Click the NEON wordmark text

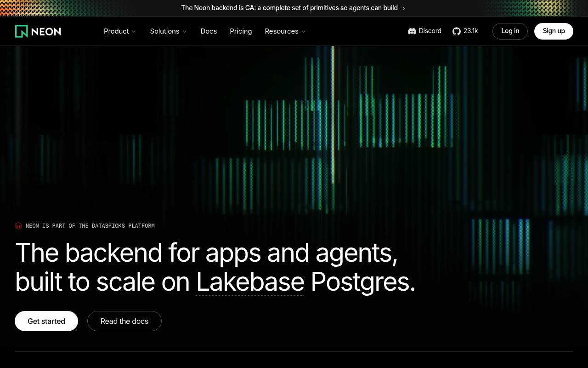tap(46, 31)
